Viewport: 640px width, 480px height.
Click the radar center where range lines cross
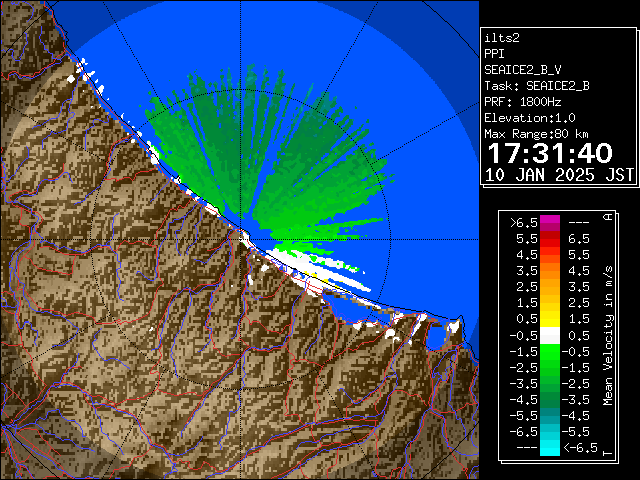240,240
